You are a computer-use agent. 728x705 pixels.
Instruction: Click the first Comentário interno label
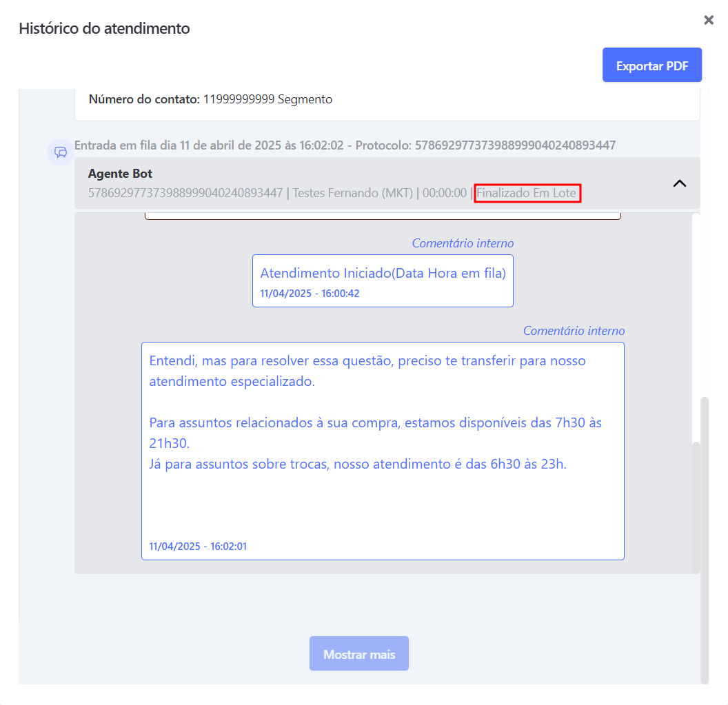[x=462, y=243]
